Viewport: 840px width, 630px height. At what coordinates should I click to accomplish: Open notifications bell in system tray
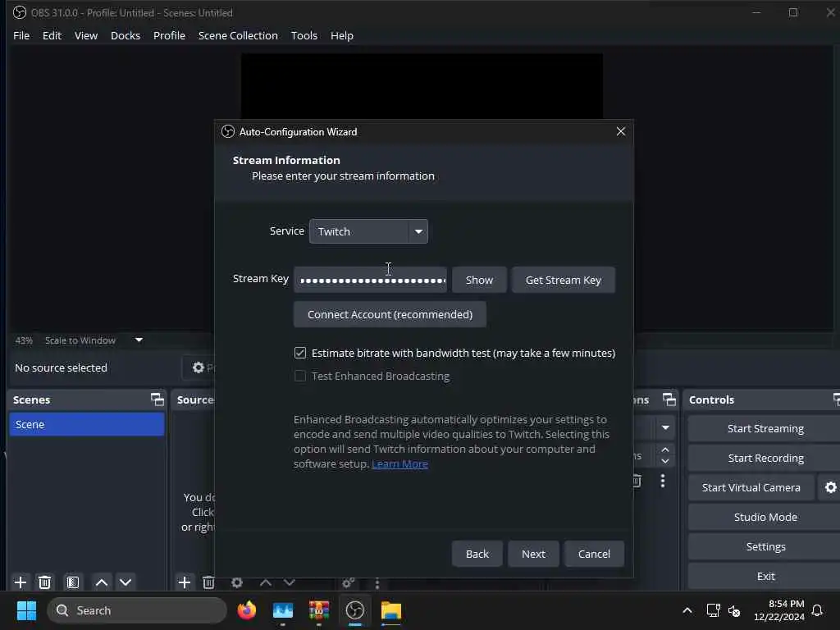[817, 610]
